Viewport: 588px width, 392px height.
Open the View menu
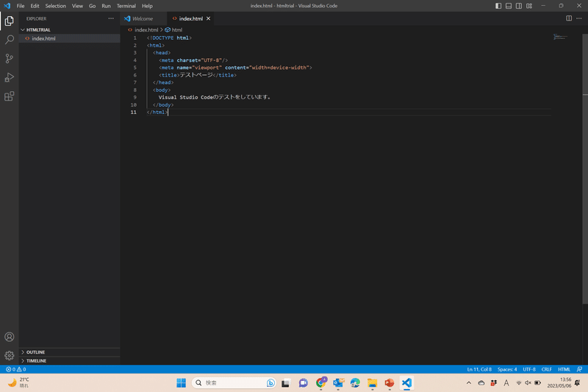click(78, 6)
